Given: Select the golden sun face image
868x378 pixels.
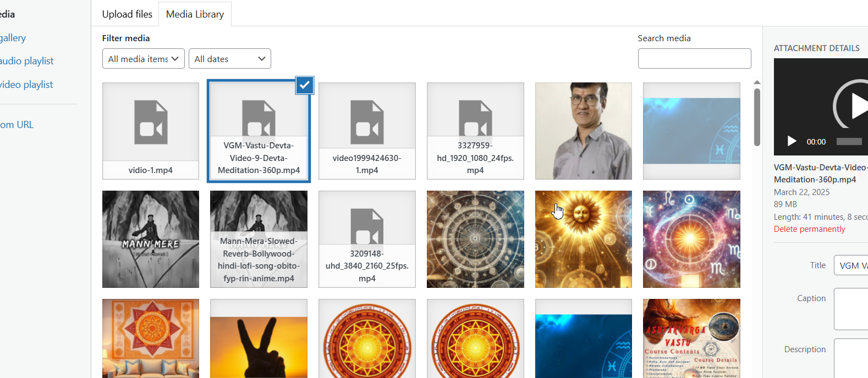Looking at the screenshot, I should coord(583,239).
